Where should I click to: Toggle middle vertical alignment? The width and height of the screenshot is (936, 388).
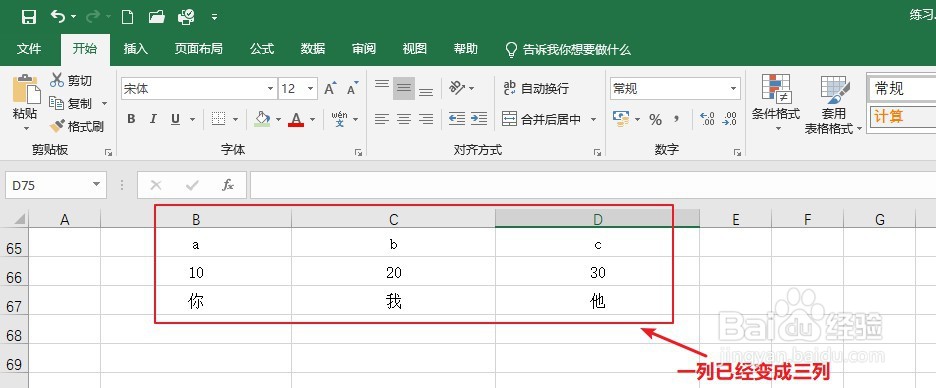coord(404,88)
